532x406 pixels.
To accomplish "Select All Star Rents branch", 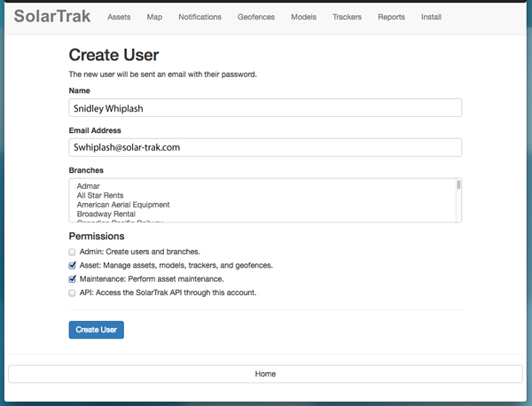I will click(x=99, y=195).
